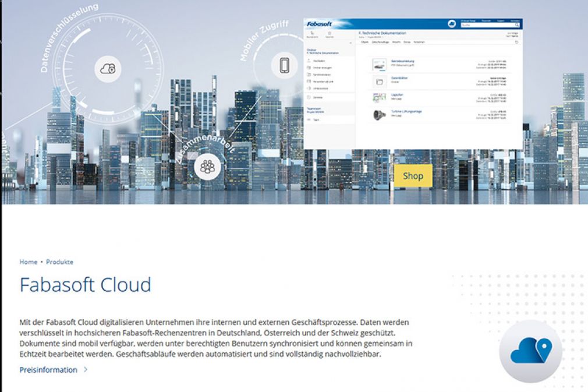Click the K. Technische Dokumentation title
The height and width of the screenshot is (392, 588).
(382, 33)
